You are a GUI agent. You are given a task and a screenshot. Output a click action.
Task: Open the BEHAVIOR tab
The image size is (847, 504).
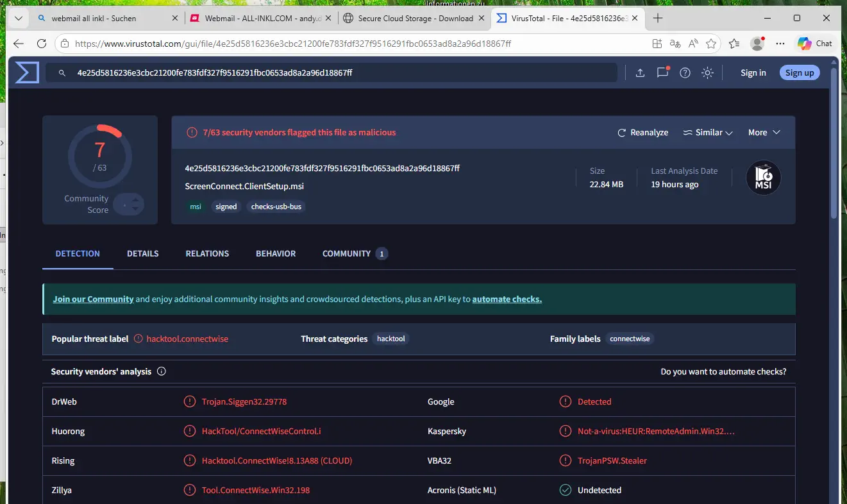(276, 254)
